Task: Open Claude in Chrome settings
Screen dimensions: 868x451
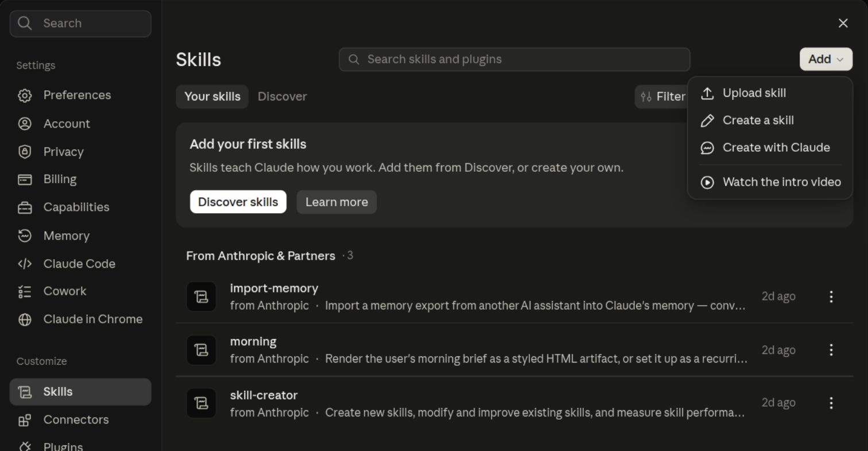Action: coord(80,319)
